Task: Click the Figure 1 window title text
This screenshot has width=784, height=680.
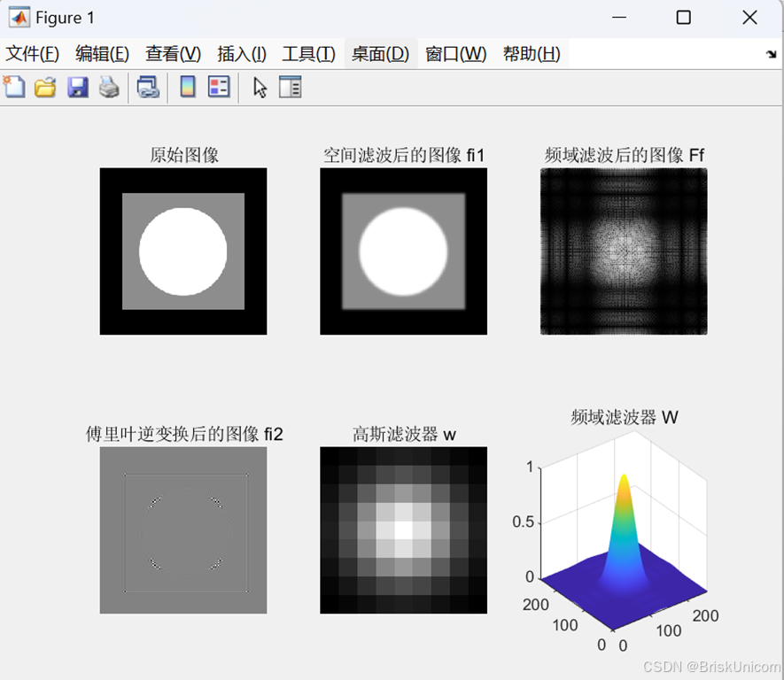Action: tap(65, 18)
